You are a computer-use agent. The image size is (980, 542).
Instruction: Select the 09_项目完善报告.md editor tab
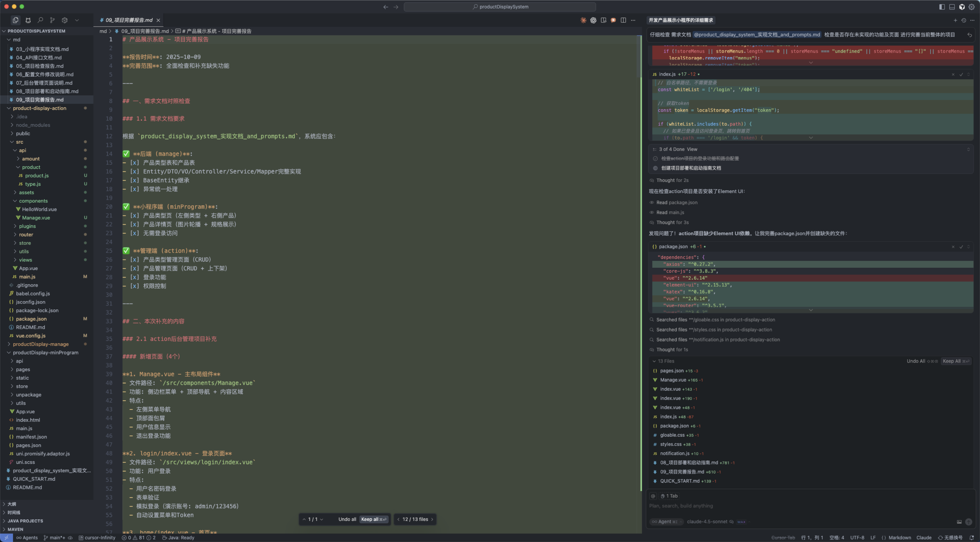tap(129, 20)
